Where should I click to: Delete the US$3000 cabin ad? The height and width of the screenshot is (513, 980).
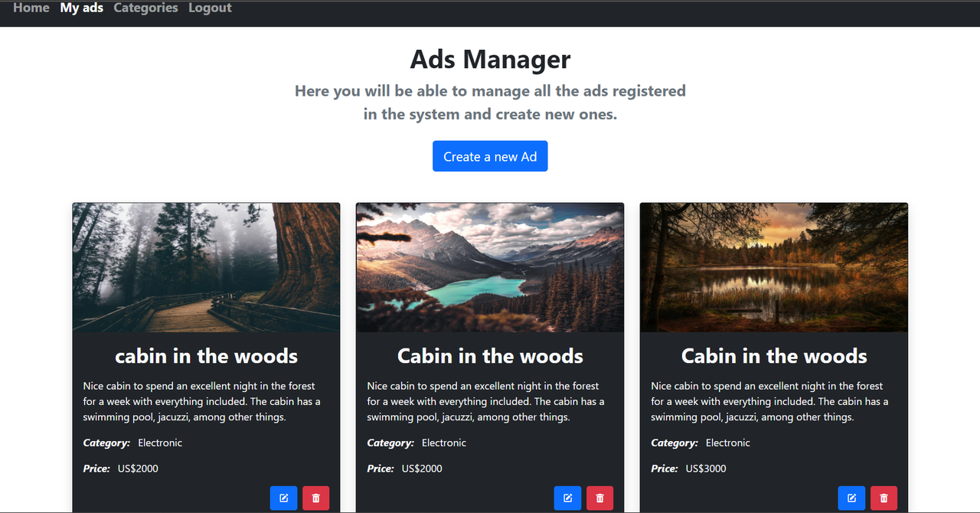(884, 498)
